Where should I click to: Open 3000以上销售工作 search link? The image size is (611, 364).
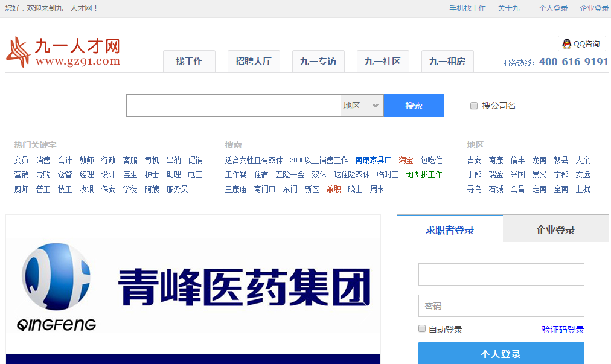pyautogui.click(x=319, y=160)
